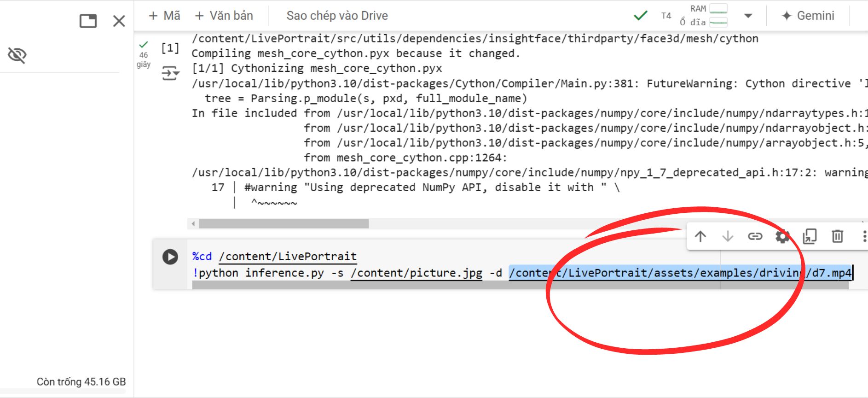
Task: Open cell editor settings gear
Action: 782,236
